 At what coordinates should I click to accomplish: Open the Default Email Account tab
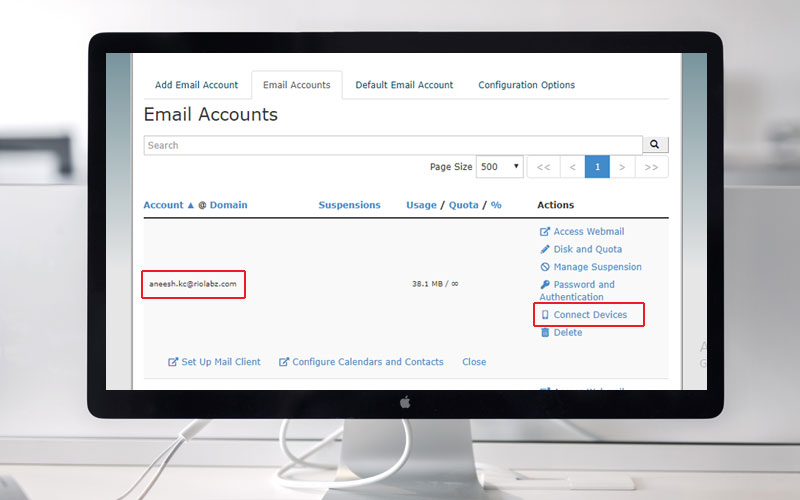point(404,85)
